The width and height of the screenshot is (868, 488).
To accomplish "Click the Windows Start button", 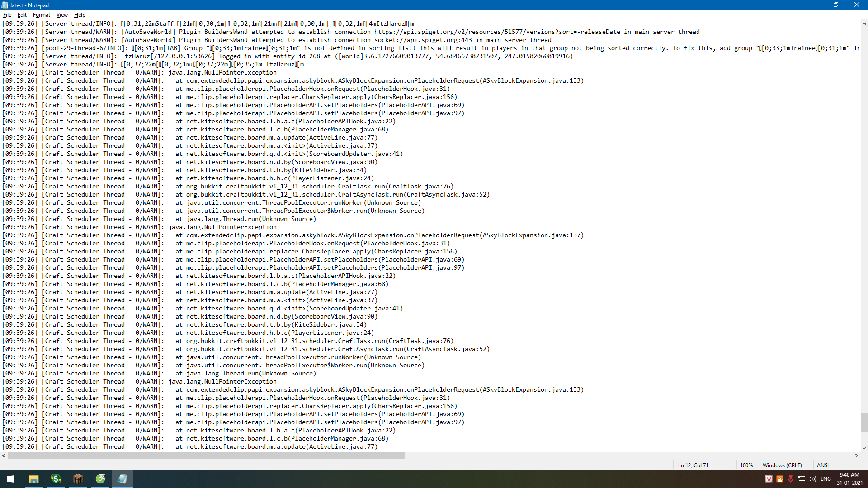I will (x=11, y=479).
